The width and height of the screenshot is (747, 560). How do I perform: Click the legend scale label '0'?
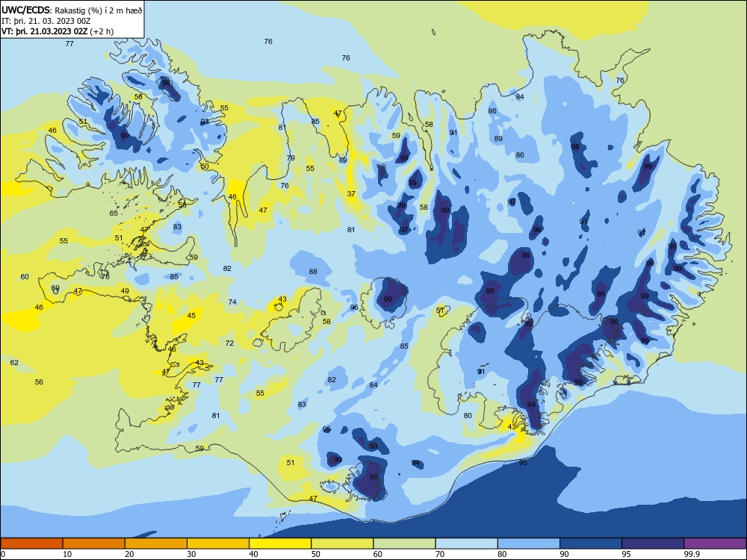tap(3, 554)
